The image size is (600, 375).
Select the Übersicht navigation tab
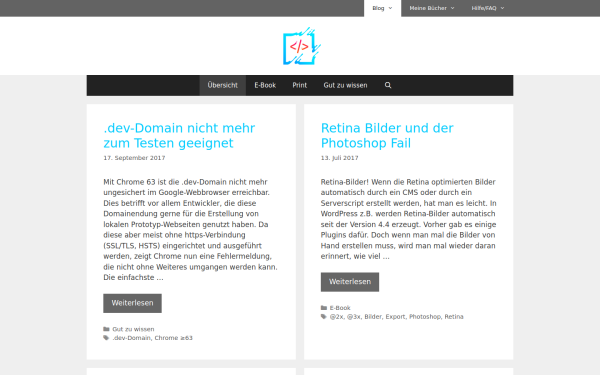(222, 85)
